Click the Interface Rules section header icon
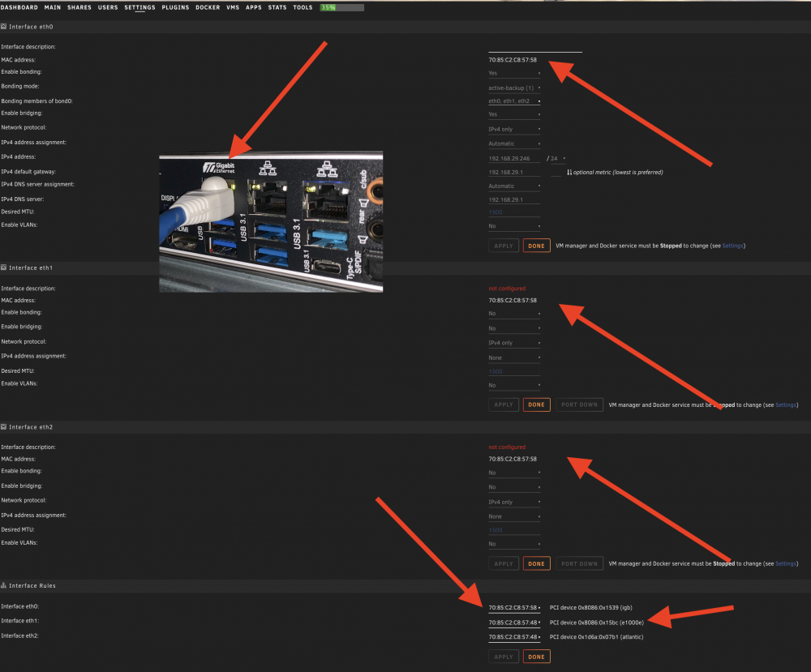Image resolution: width=811 pixels, height=672 pixels. [x=3, y=586]
